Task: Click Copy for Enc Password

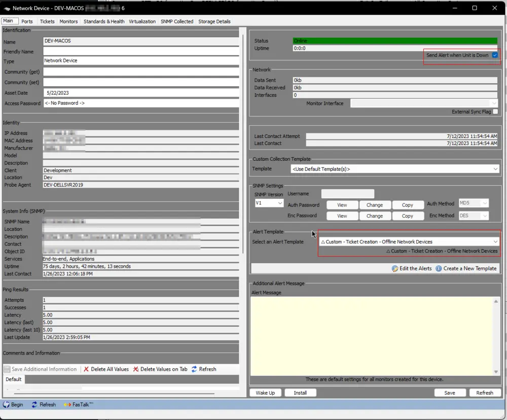Action: tap(408, 216)
